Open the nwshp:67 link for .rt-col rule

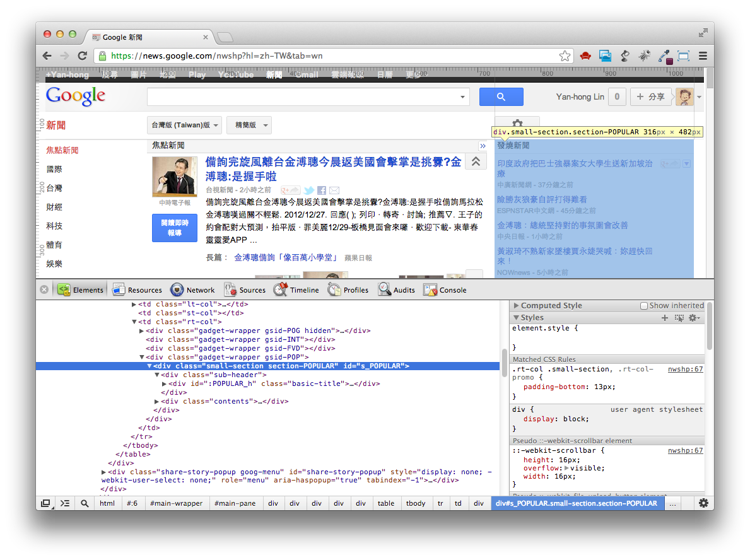pos(686,369)
